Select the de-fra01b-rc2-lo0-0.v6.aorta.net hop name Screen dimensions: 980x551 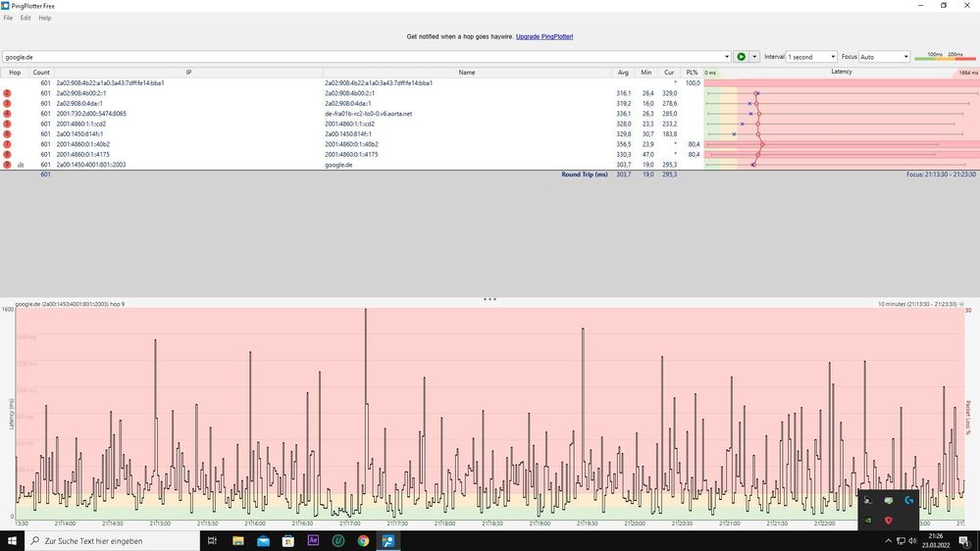[368, 114]
